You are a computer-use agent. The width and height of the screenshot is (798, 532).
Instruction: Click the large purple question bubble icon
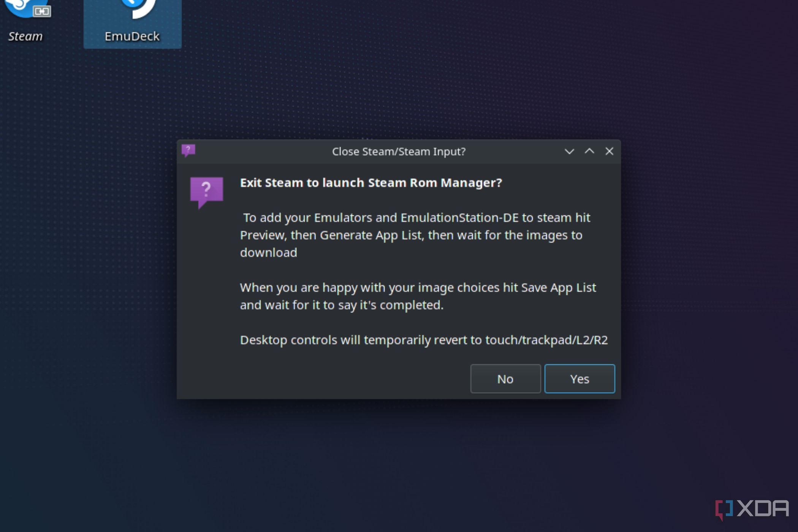[206, 192]
